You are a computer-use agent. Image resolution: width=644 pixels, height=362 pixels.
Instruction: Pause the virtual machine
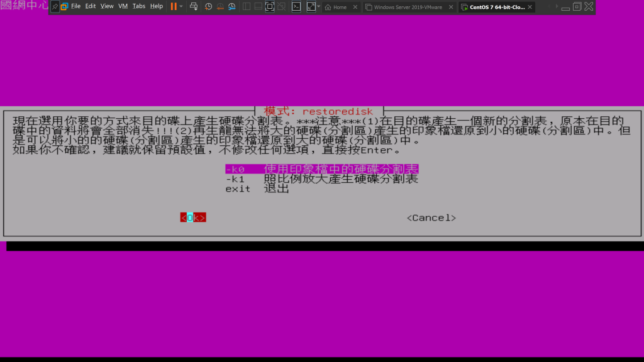[173, 6]
